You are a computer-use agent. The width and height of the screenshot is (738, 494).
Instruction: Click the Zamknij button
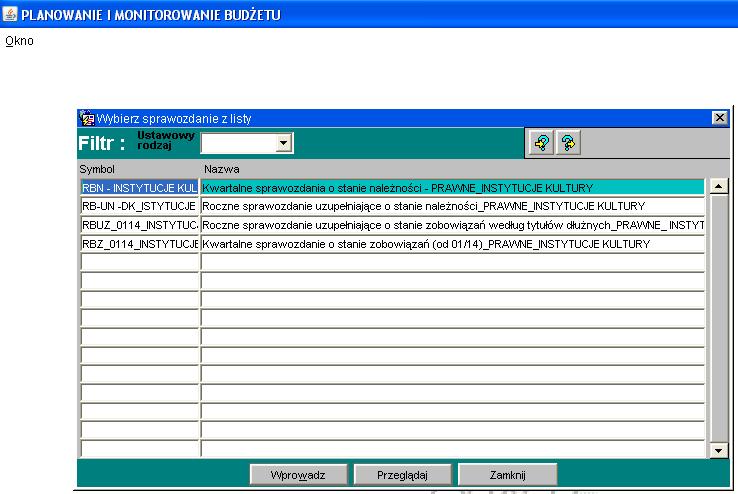(507, 475)
